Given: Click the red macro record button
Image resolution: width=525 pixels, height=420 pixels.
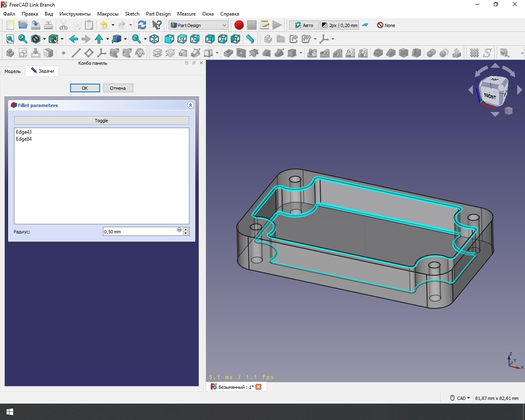Looking at the screenshot, I should point(239,25).
